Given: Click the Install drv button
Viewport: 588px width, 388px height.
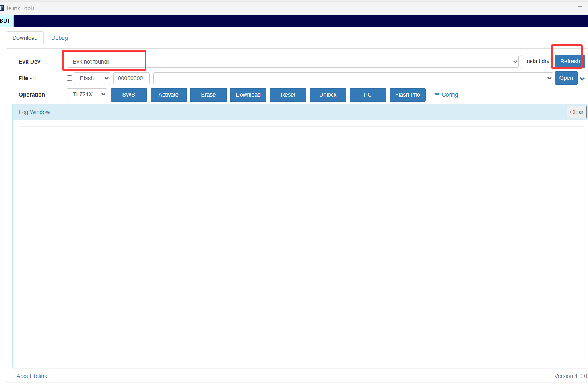Looking at the screenshot, I should tap(537, 61).
